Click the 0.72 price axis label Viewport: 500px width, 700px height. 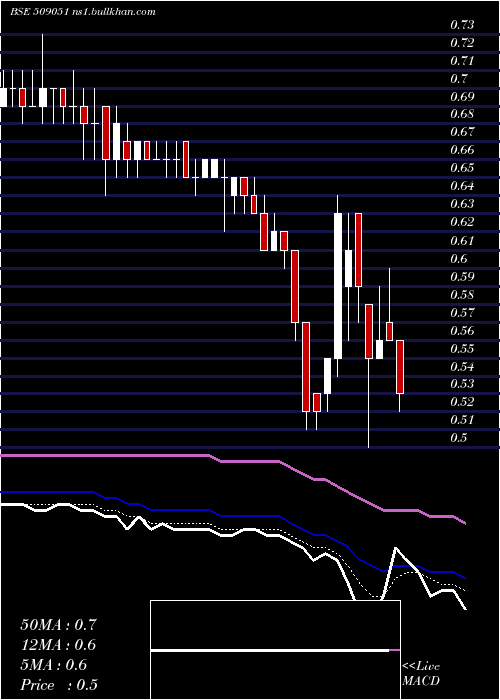click(x=462, y=43)
